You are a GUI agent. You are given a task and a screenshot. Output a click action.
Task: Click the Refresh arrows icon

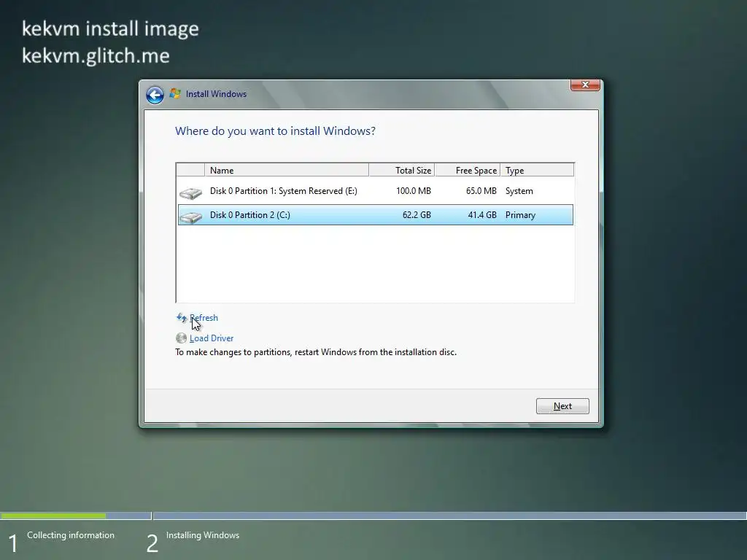tap(182, 318)
